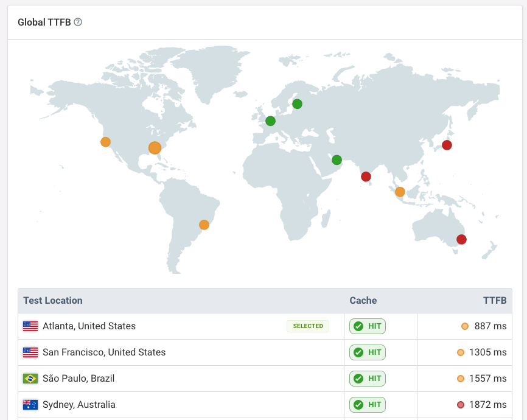Viewport: 527px width, 420px height.
Task: Click the HIT badge in the São Paulo row
Action: [367, 378]
